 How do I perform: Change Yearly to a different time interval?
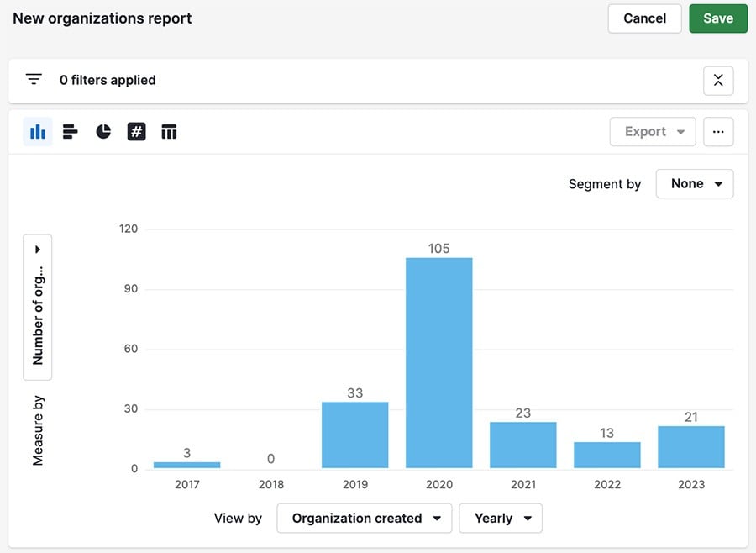tap(500, 518)
